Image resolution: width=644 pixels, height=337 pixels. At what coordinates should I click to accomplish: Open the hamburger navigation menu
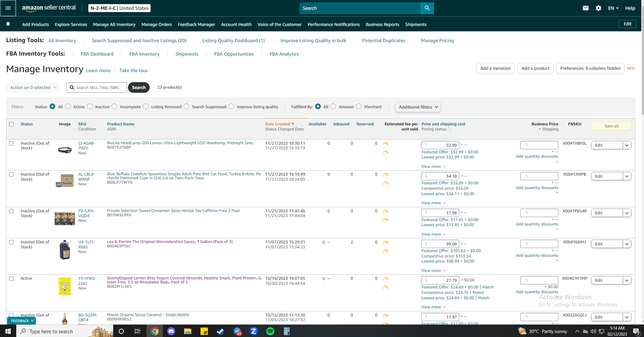pos(8,8)
